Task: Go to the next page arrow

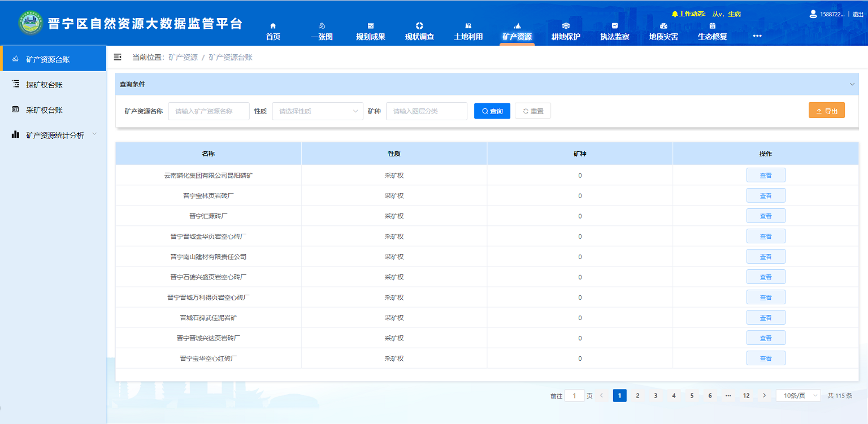Action: coord(765,396)
